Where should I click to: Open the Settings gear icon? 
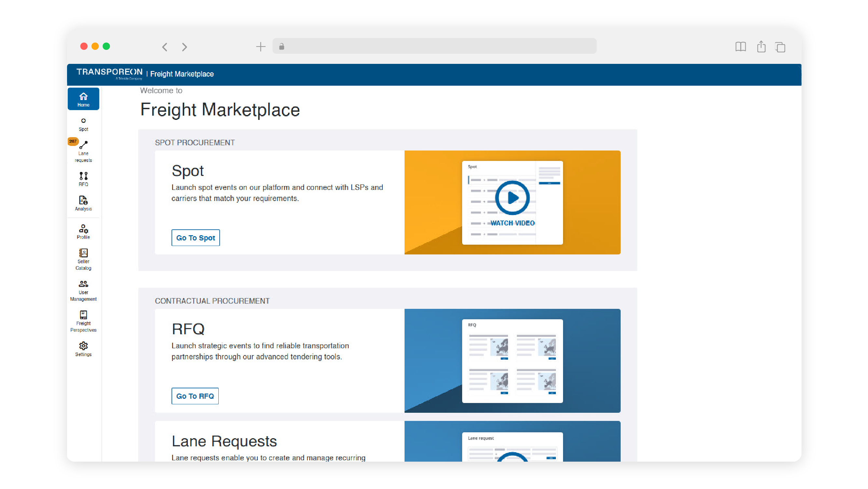pos(83,349)
